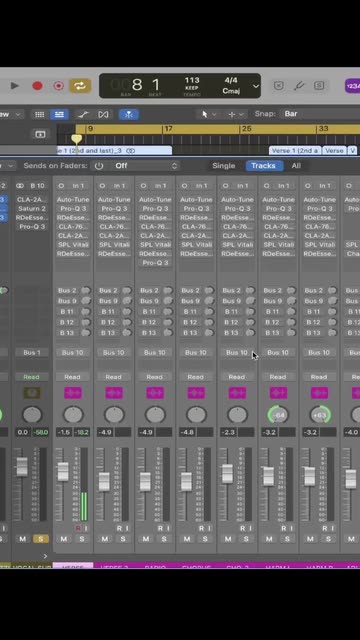The image size is (360, 640).
Task: Click the grid list editors icon
Action: pyautogui.click(x=40, y=114)
